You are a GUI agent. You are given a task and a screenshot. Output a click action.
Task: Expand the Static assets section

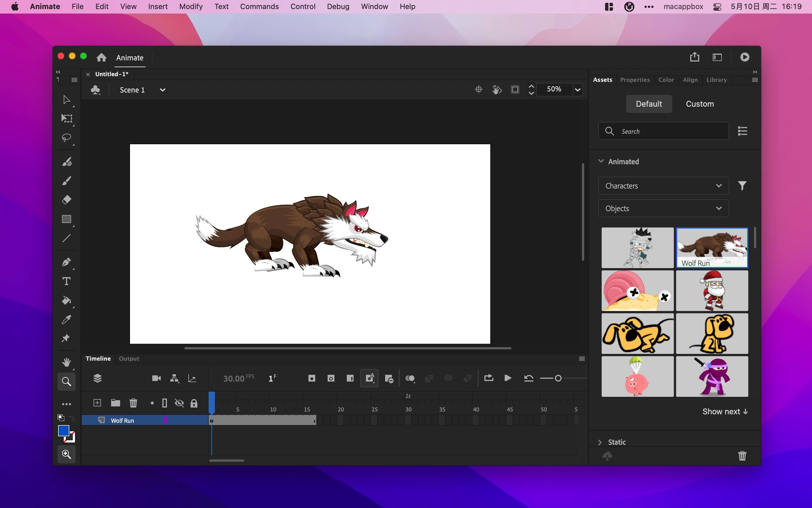(x=600, y=442)
